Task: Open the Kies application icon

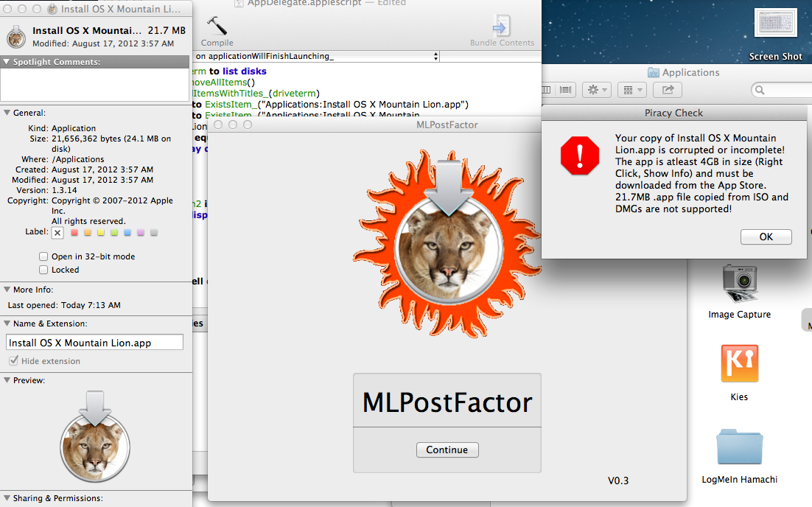Action: (740, 363)
